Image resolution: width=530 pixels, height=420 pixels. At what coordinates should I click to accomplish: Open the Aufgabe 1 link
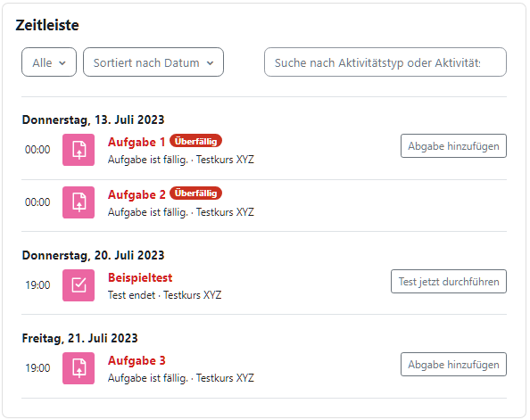(x=137, y=142)
